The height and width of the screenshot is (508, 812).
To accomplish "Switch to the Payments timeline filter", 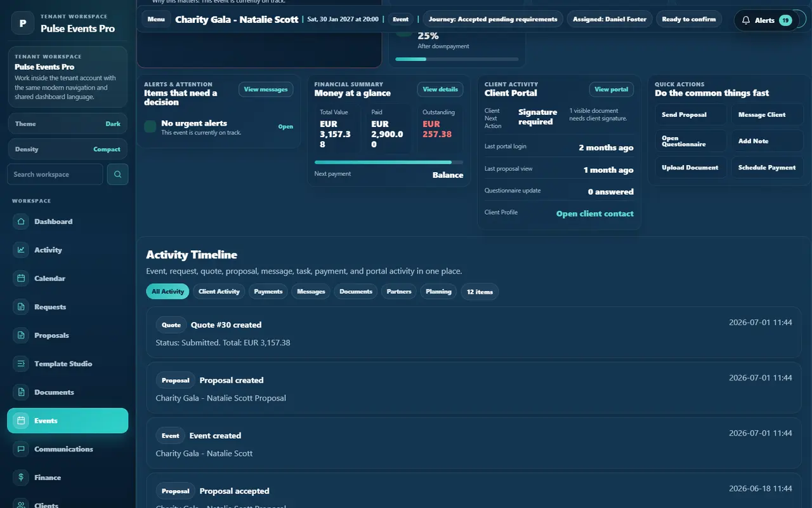I will click(x=268, y=291).
